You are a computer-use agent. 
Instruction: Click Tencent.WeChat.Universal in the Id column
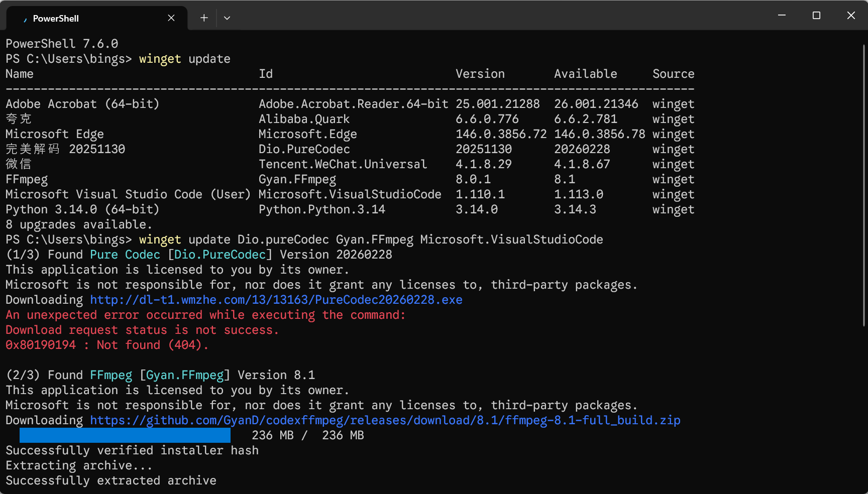(x=343, y=164)
